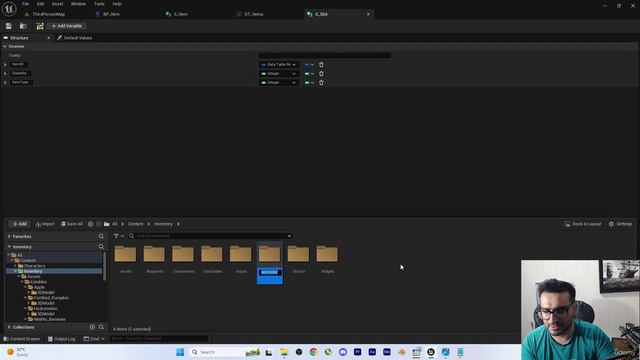Viewport: 640px width, 360px height.
Task: Open the Tools menu
Action: 99,4
